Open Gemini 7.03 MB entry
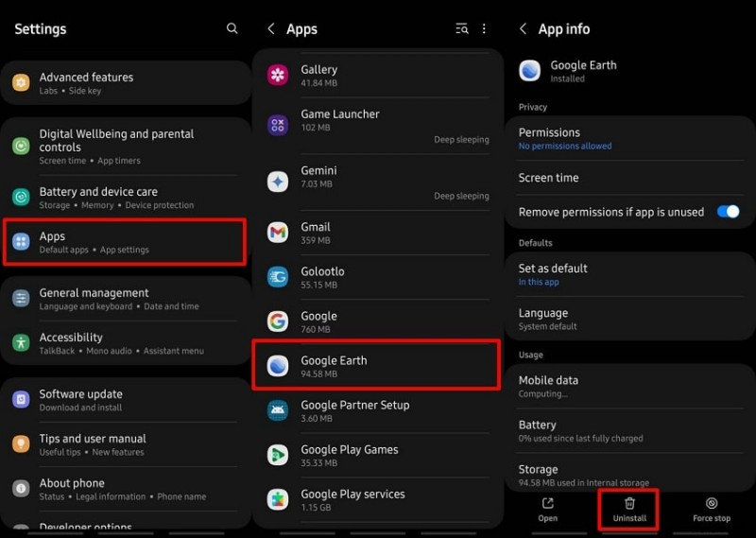This screenshot has height=538, width=756. (378, 182)
